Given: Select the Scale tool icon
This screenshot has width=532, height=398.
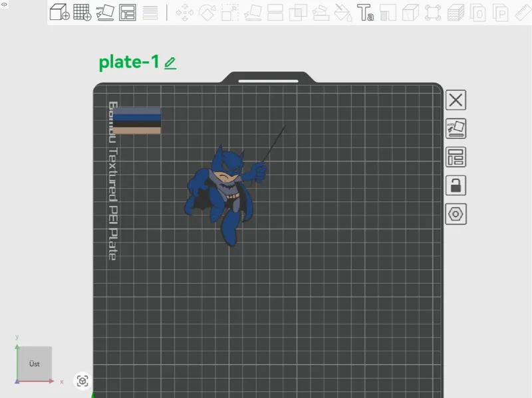Looking at the screenshot, I should (230, 13).
